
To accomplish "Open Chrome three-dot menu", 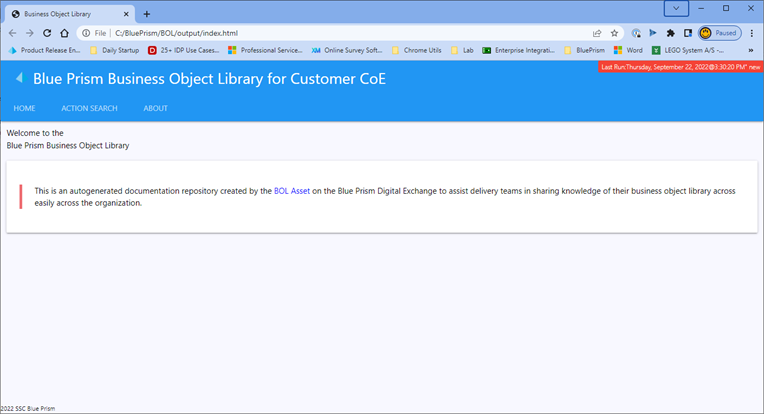I will pos(752,33).
